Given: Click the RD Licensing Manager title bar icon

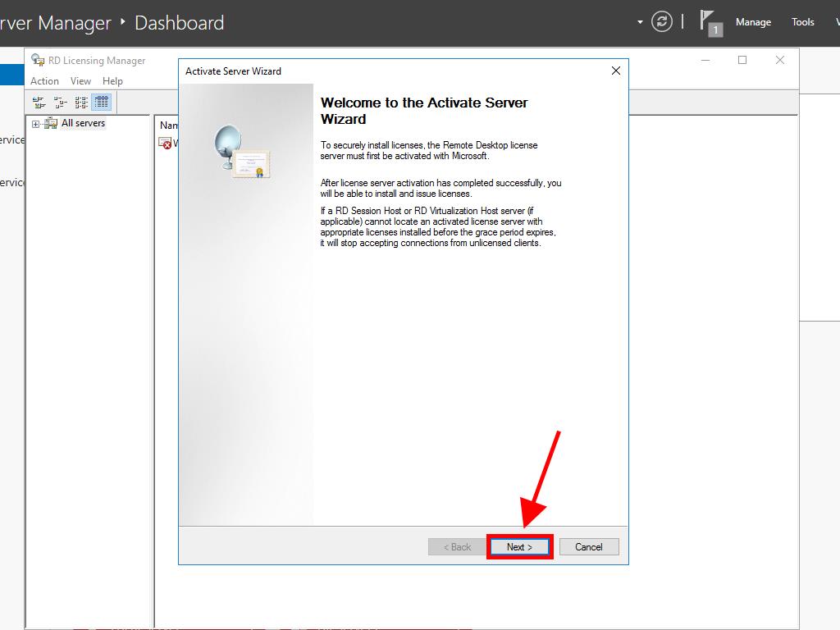Looking at the screenshot, I should [x=38, y=60].
